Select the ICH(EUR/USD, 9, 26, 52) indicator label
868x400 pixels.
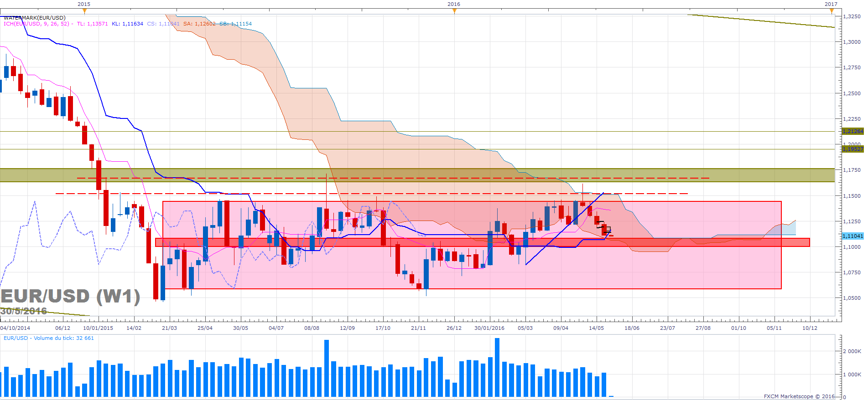tap(36, 24)
